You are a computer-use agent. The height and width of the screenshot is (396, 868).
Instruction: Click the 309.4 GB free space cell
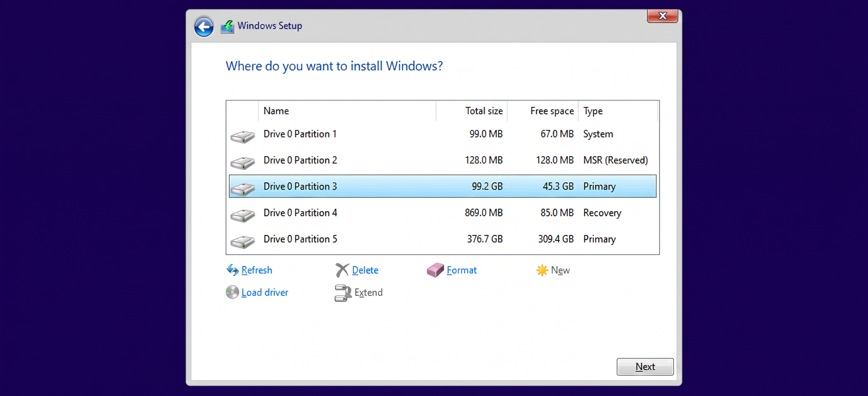[x=556, y=239]
